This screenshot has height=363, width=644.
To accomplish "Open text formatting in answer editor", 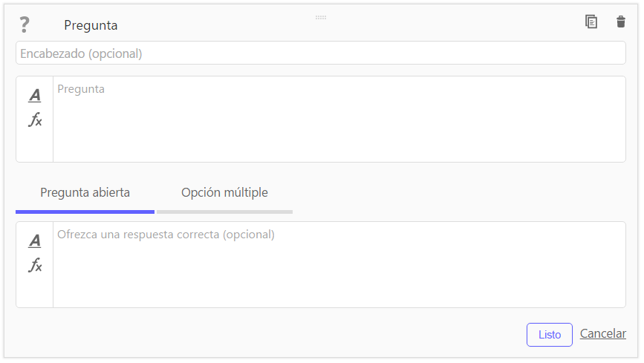I will (35, 241).
